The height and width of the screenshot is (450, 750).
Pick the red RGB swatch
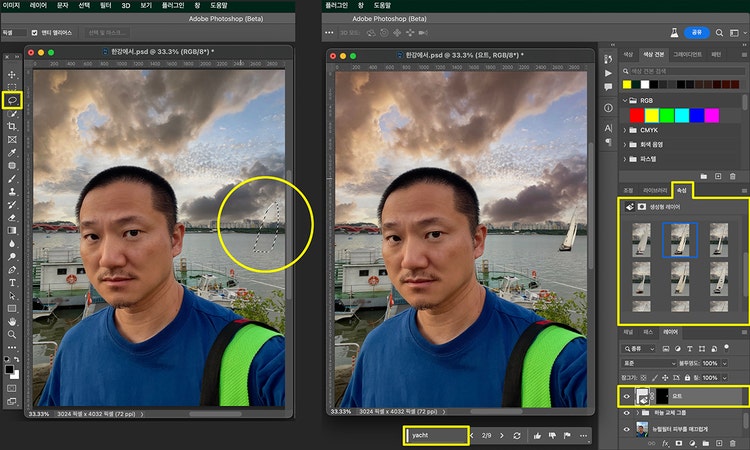pyautogui.click(x=637, y=115)
